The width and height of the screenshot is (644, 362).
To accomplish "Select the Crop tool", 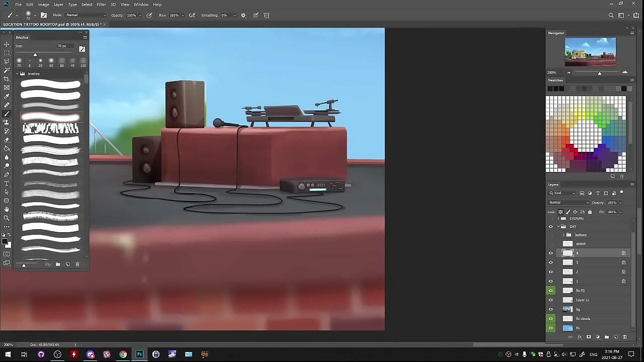I will tap(7, 79).
